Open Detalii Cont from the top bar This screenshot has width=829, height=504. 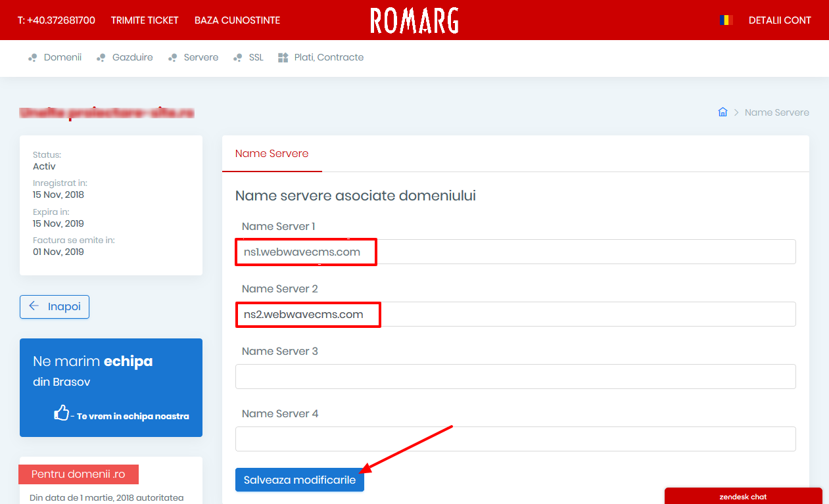click(780, 20)
